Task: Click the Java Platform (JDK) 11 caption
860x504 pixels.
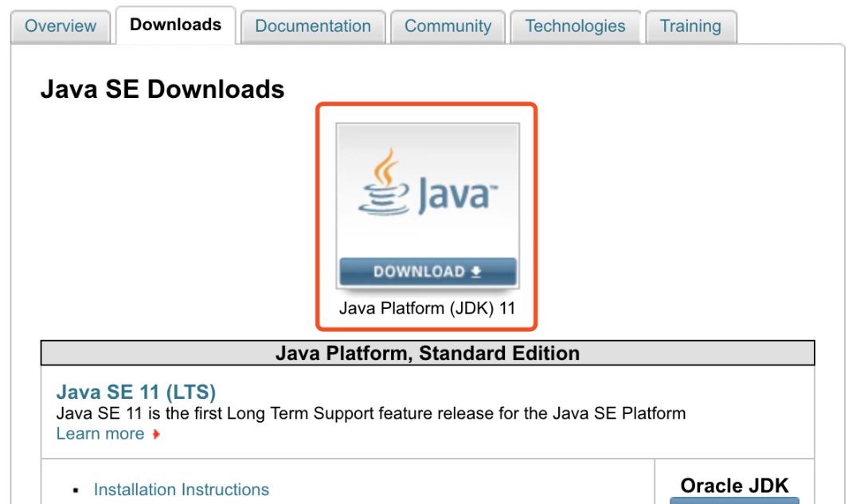Action: click(x=428, y=308)
